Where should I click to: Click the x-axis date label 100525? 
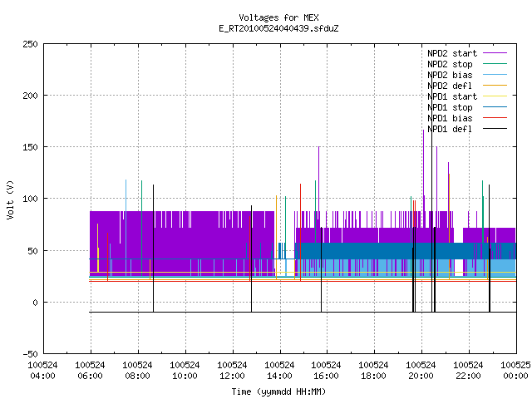(x=515, y=365)
